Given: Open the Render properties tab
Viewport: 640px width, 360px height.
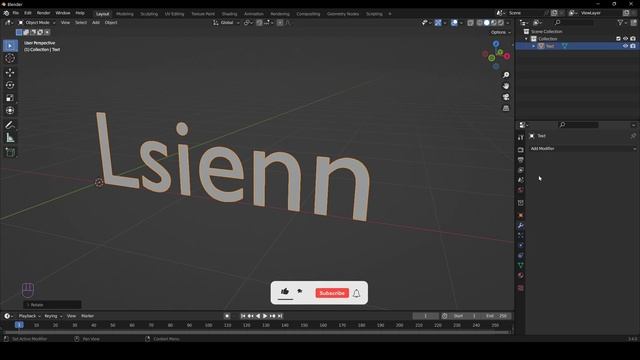Looking at the screenshot, I should click(x=520, y=150).
